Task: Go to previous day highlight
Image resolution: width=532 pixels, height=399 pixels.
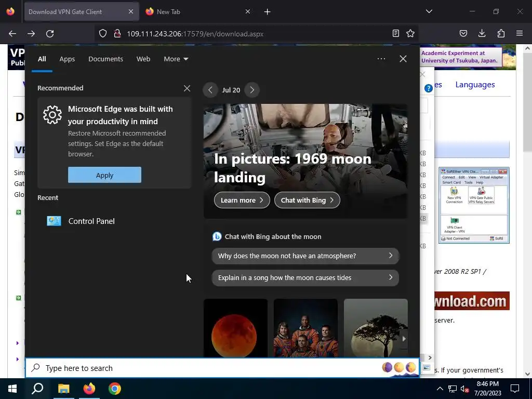Action: click(210, 90)
